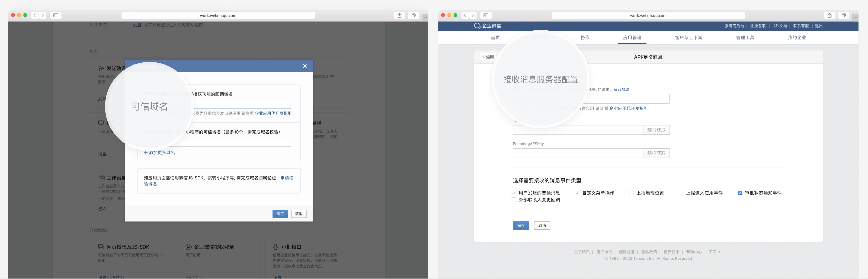868x279 pixels.
Task: Click the EncodingAESKey input field
Action: point(578,153)
